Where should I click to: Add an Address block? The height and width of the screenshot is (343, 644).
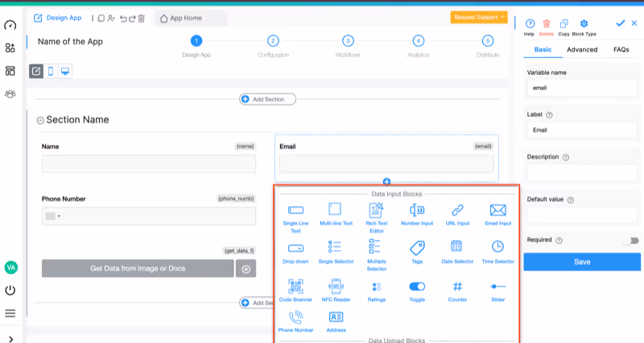pos(336,321)
